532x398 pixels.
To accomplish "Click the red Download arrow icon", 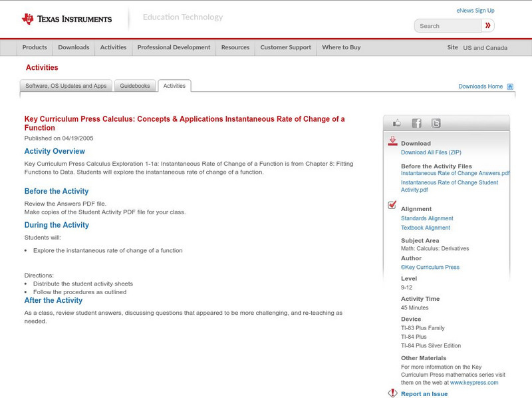I will [x=392, y=140].
